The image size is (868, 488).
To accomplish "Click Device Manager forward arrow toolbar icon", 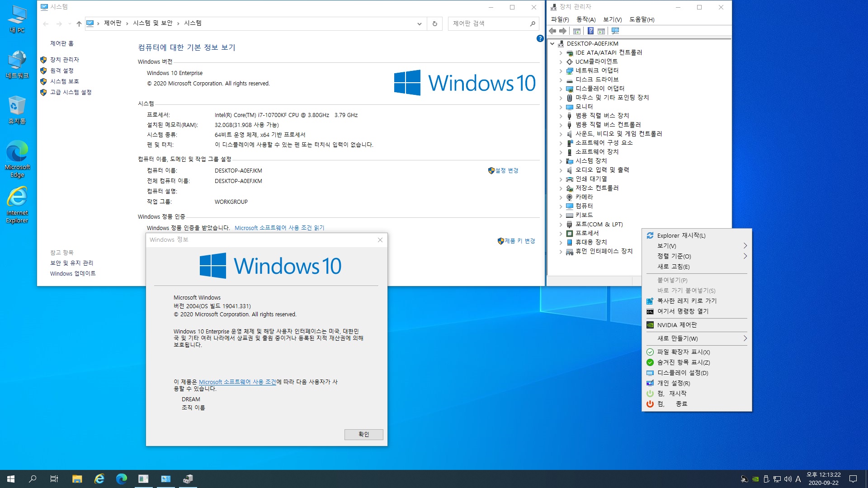I will pyautogui.click(x=563, y=31).
